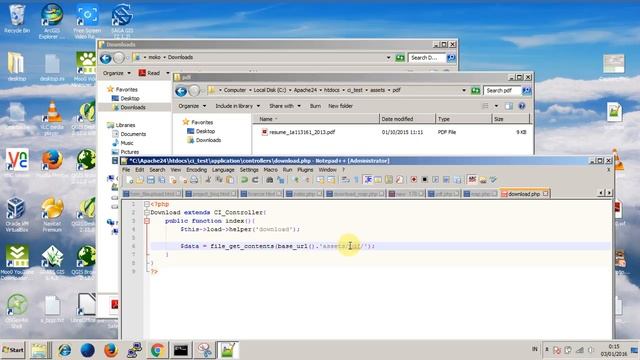Click Read button in Downloads window
The image size is (640, 360).
pyautogui.click(x=150, y=73)
